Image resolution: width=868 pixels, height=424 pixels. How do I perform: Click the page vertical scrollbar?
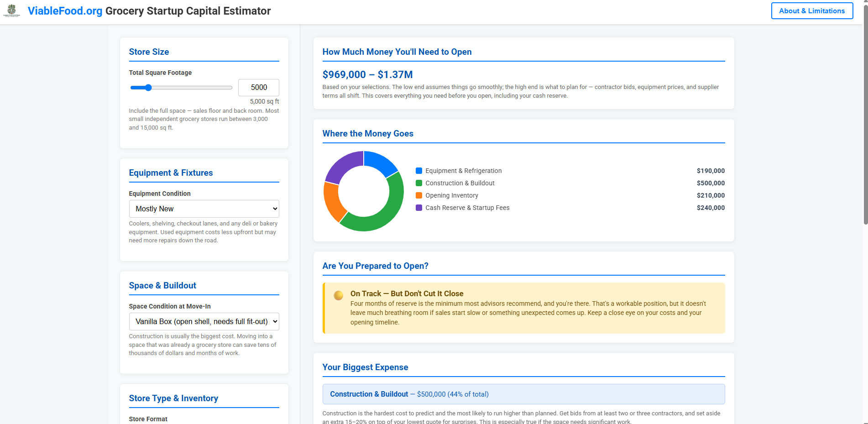tap(865, 114)
